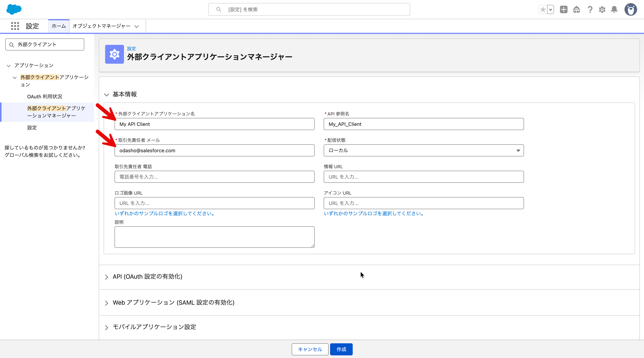
Task: Click the Salesforce cloud logo
Action: click(x=14, y=9)
